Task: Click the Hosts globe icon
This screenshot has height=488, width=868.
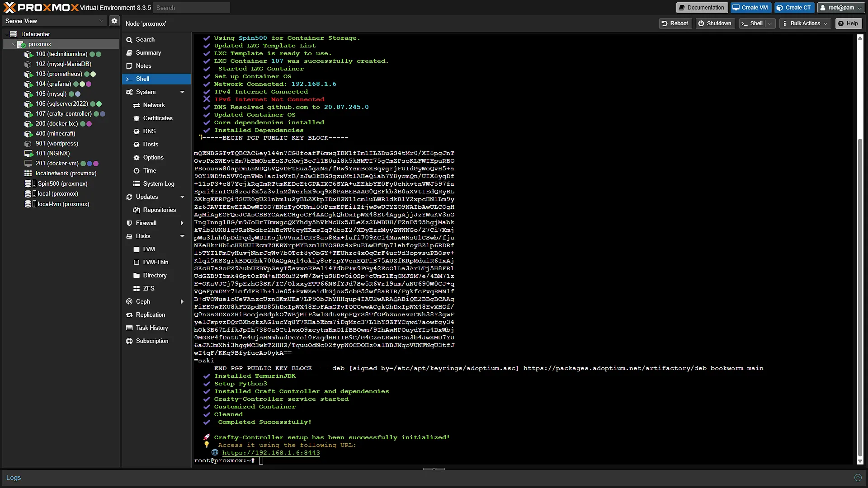Action: tap(137, 145)
